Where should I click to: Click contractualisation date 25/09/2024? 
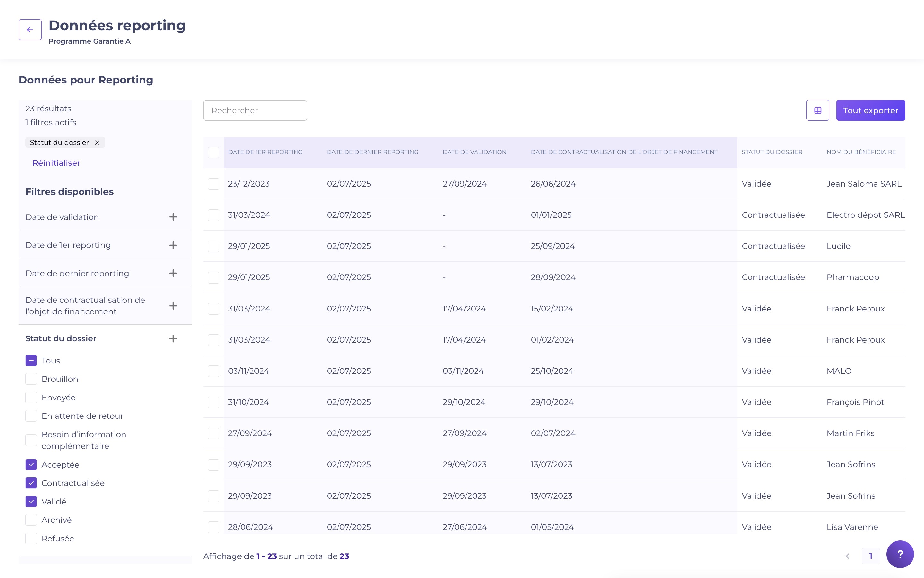click(x=552, y=246)
